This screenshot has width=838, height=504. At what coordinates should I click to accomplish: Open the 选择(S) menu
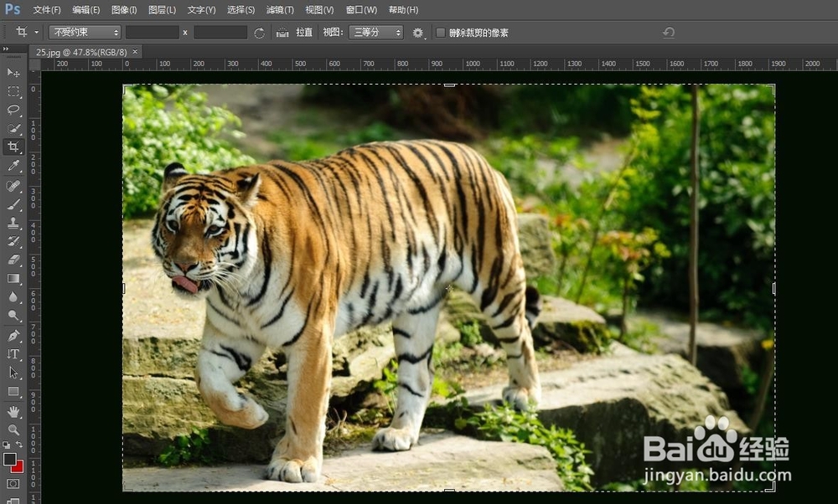(x=241, y=9)
